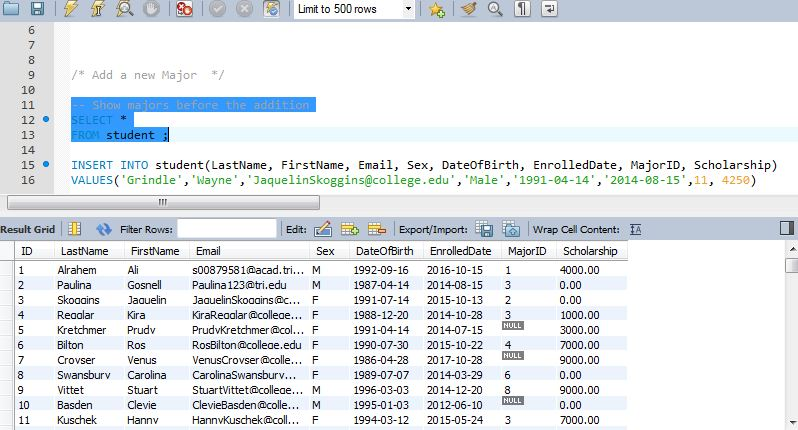Sort by the MajorID column header
The height and width of the screenshot is (430, 798).
[528, 251]
